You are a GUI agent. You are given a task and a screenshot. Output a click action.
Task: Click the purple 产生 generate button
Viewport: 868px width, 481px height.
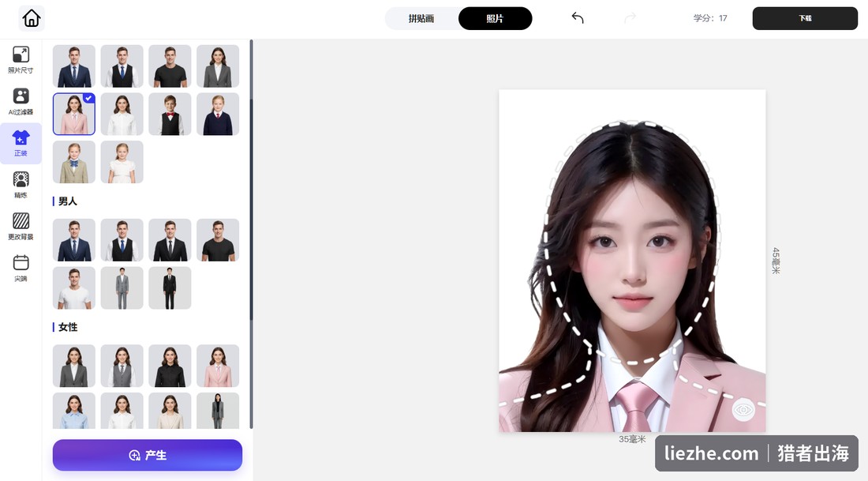click(148, 455)
